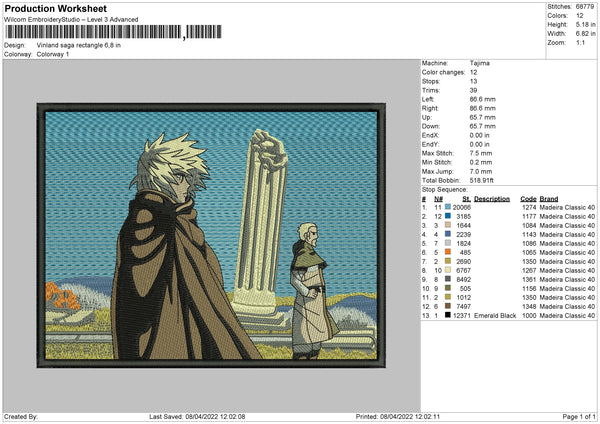This screenshot has height=424, width=600.
Task: Click the barcode under the worksheet title
Action: click(x=113, y=32)
